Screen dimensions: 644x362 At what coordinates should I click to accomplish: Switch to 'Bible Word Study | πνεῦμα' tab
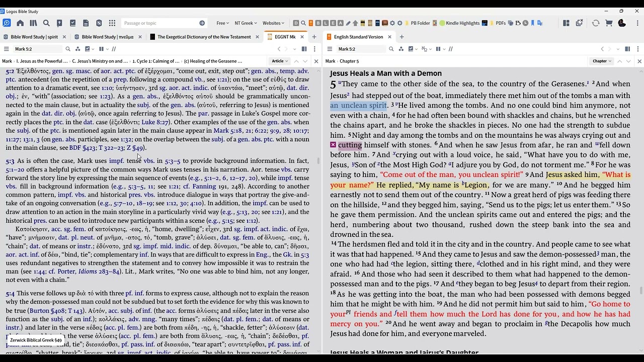click(108, 37)
